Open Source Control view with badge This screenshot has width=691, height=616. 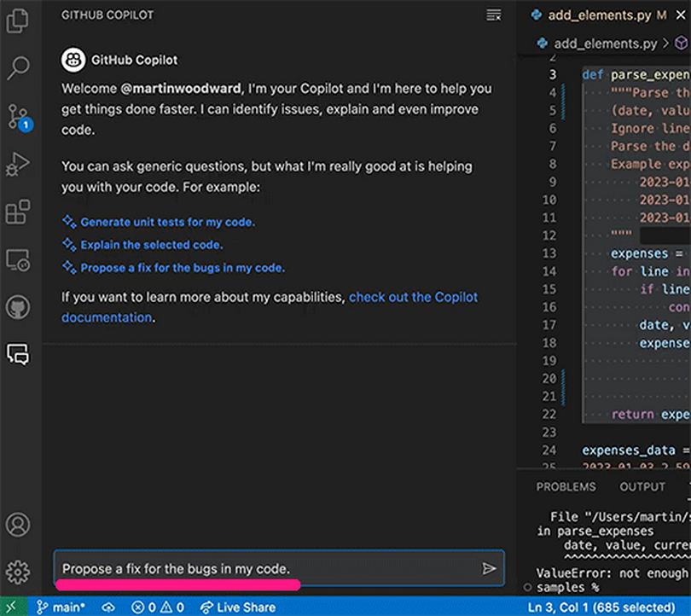pos(18,117)
